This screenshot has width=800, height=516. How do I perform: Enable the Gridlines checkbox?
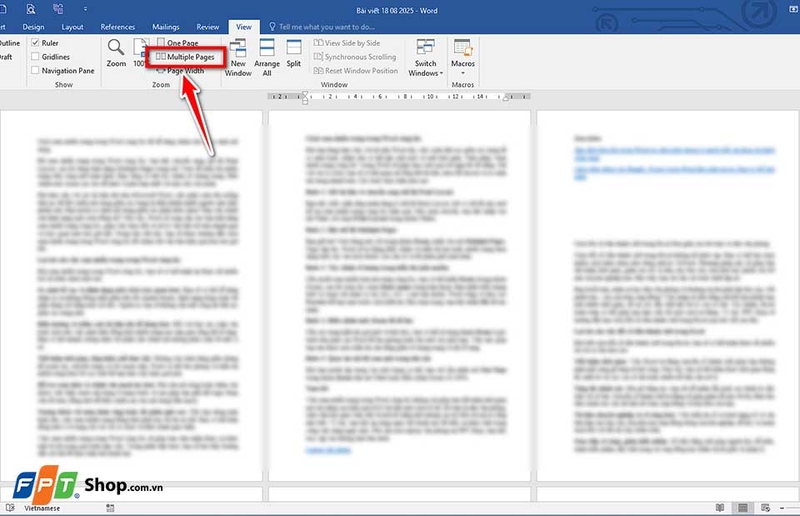tap(35, 56)
